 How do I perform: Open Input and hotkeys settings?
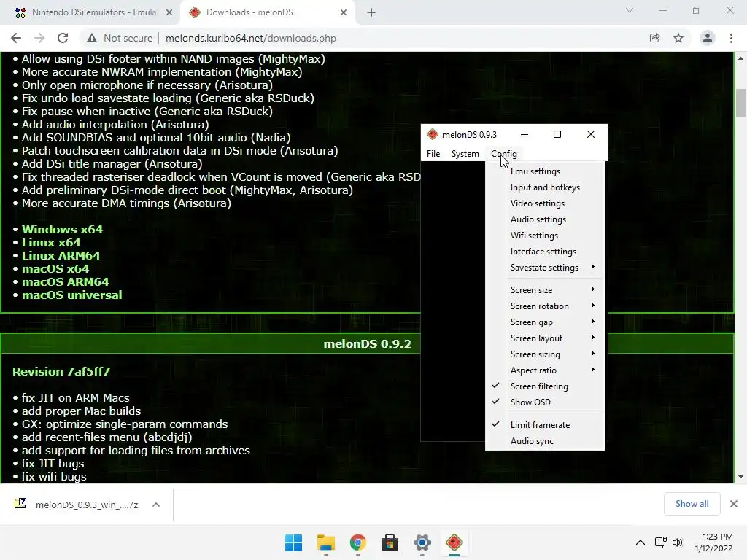pos(545,187)
